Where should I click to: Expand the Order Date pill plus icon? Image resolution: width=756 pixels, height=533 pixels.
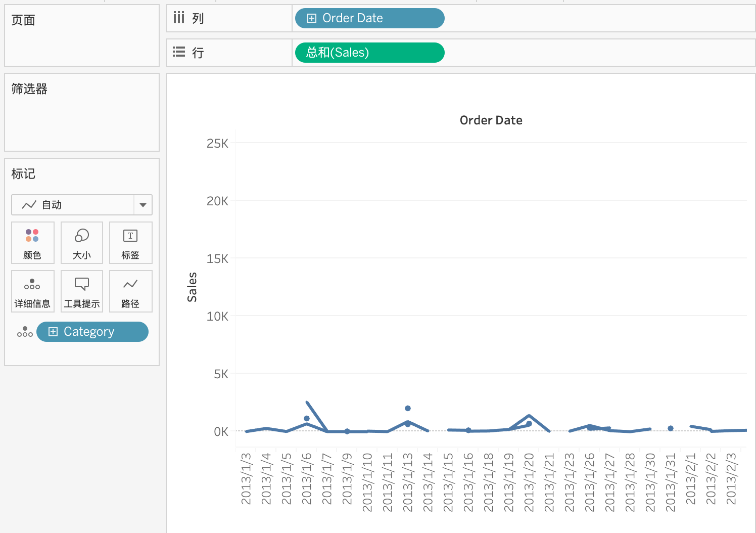point(312,18)
